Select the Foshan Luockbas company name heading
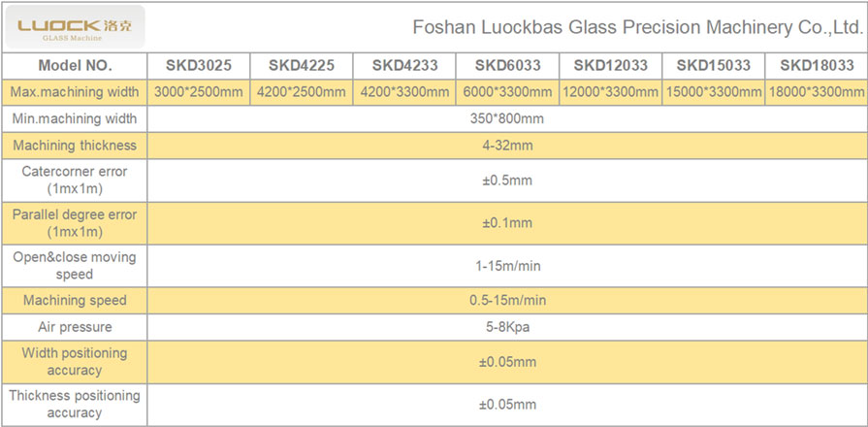Viewport: 868px width, 427px height. pos(638,27)
